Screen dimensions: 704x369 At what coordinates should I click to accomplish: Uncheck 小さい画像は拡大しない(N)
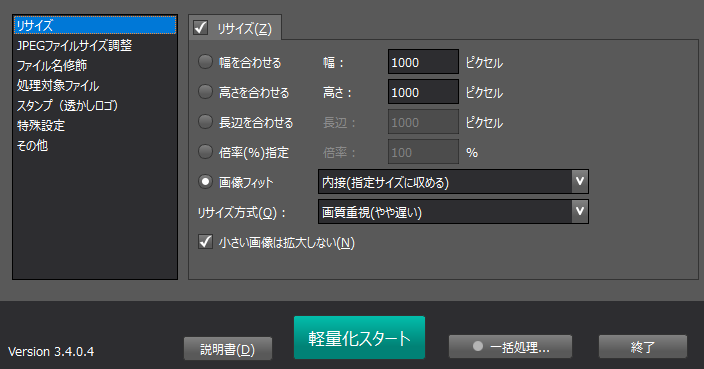pyautogui.click(x=205, y=242)
